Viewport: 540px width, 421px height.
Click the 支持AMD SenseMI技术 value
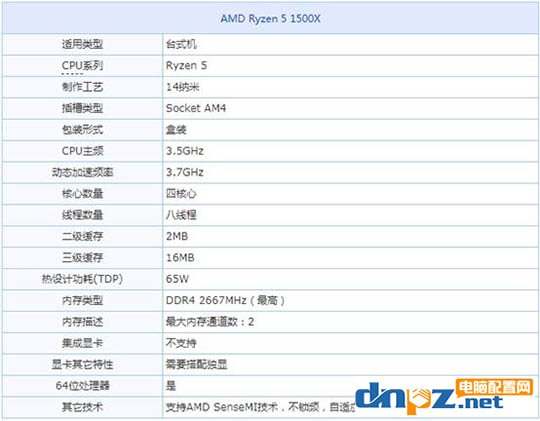222,407
